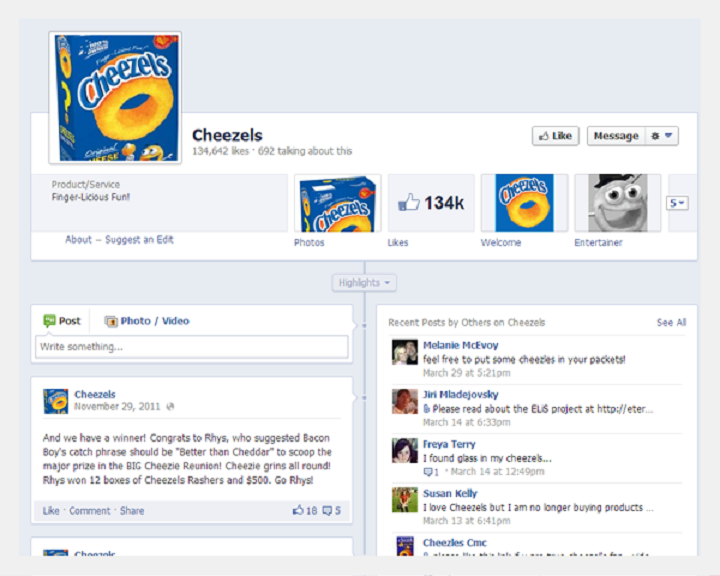Select the Post tab in composer
Image resolution: width=720 pixels, height=576 pixels.
coord(62,321)
